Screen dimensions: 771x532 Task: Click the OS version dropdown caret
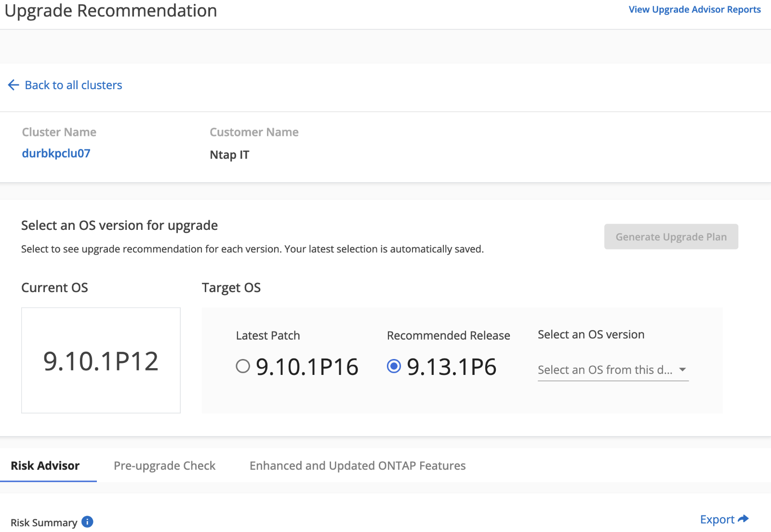(x=682, y=370)
